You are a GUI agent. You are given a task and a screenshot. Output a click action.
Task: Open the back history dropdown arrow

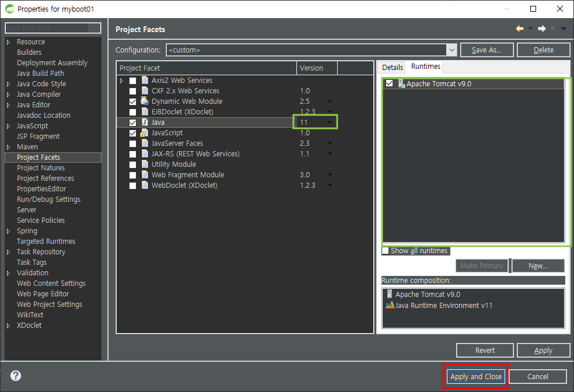530,29
